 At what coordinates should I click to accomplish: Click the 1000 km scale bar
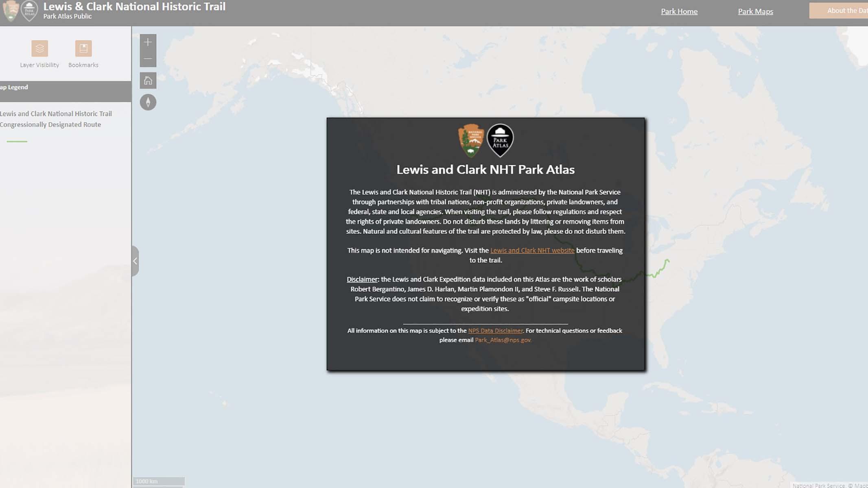[x=159, y=481]
